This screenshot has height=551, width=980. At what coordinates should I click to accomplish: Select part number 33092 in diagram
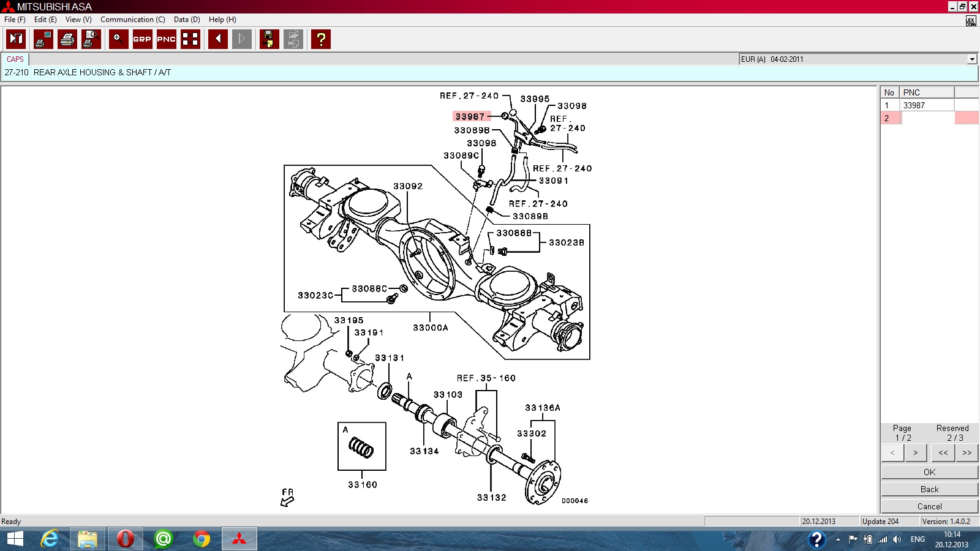[x=408, y=186]
